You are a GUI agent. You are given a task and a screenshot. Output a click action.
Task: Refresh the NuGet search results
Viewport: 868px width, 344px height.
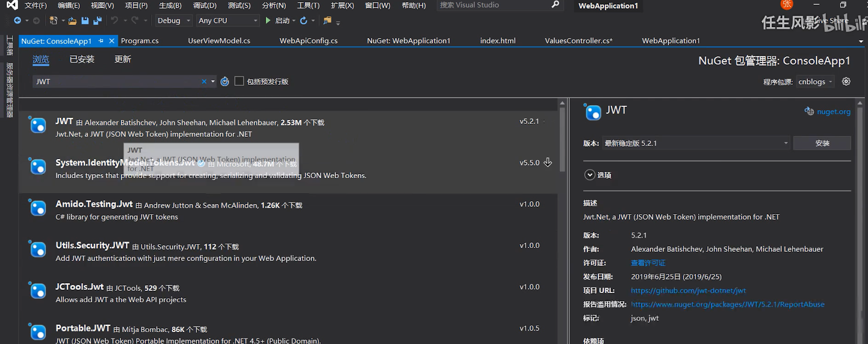click(225, 81)
